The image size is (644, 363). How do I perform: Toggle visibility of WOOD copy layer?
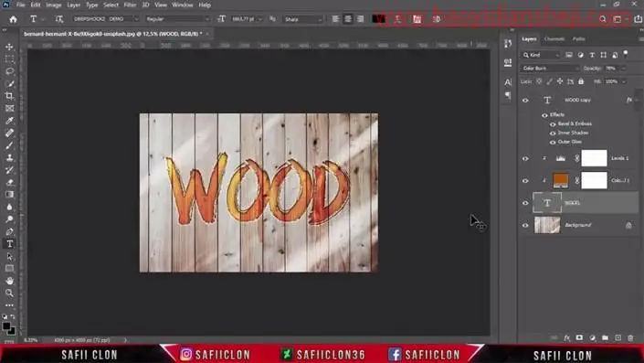(525, 101)
